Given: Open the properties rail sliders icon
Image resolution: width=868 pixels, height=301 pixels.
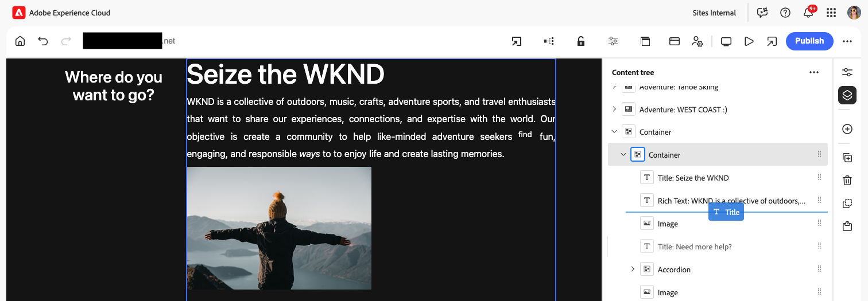Looking at the screenshot, I should click(847, 72).
